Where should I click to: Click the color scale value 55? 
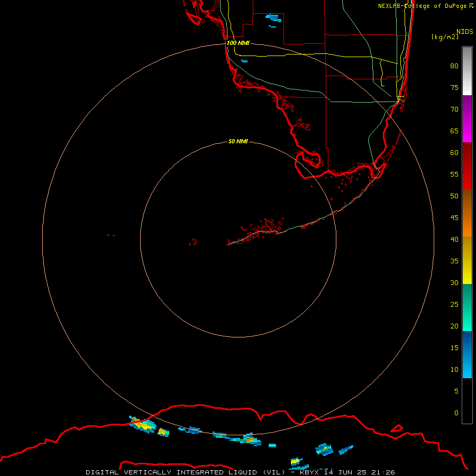coord(454,174)
